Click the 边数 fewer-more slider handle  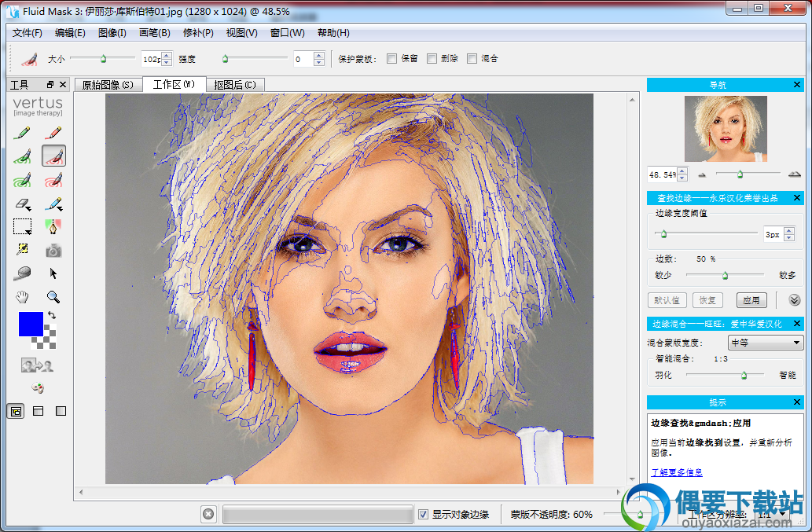[725, 275]
